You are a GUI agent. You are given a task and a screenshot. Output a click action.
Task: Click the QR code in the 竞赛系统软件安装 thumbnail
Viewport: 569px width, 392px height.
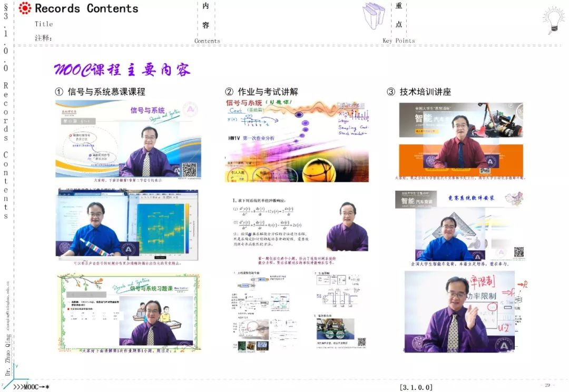coord(518,252)
